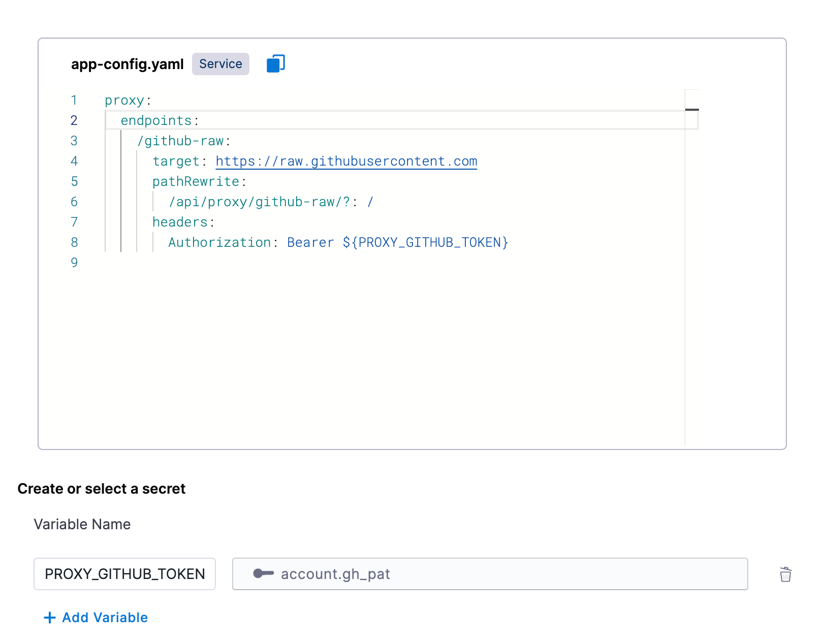Focus the PROXY_GITHUB_TOKEN variable name field
The image size is (827, 644).
(125, 574)
